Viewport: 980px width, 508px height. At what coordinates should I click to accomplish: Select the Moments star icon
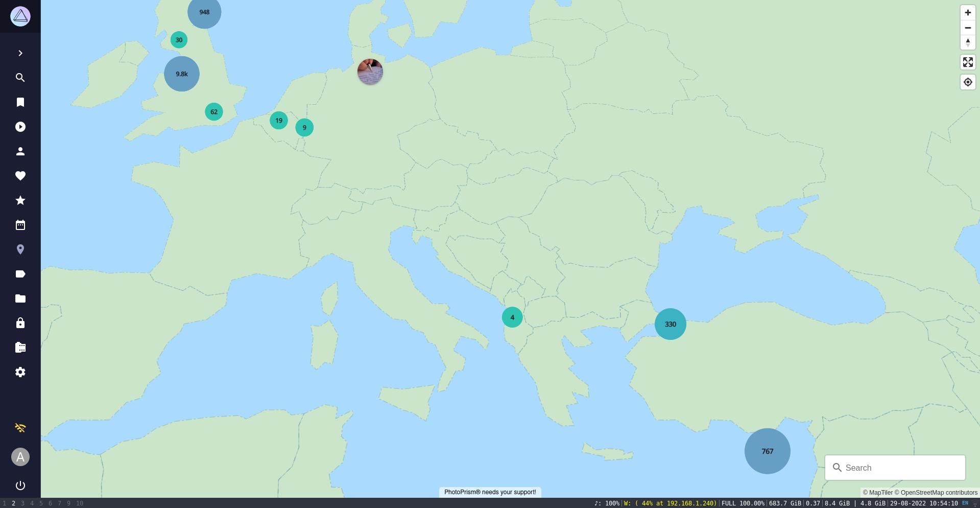(x=20, y=200)
